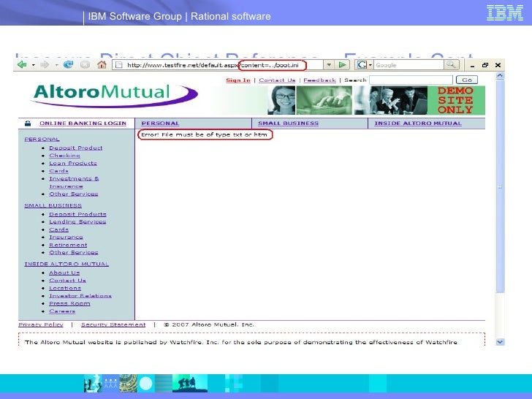The height and width of the screenshot is (399, 532).
Task: Click the browser forward arrow button
Action: [x=45, y=64]
